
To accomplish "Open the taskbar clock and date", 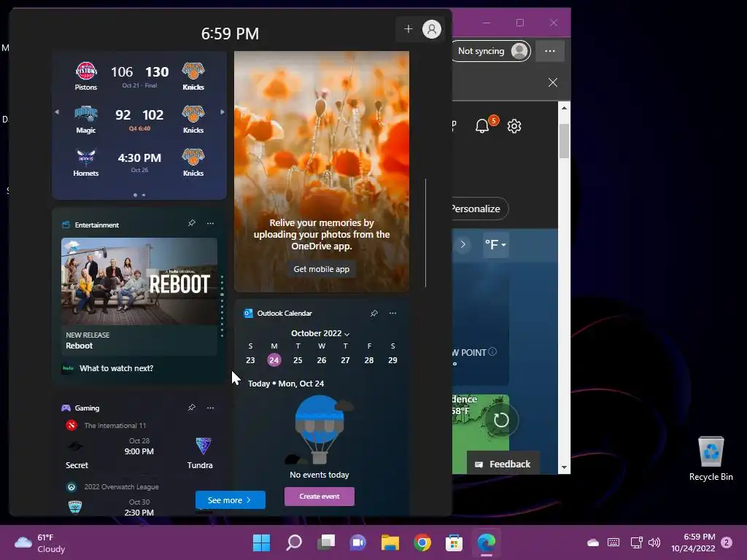I will click(x=693, y=542).
